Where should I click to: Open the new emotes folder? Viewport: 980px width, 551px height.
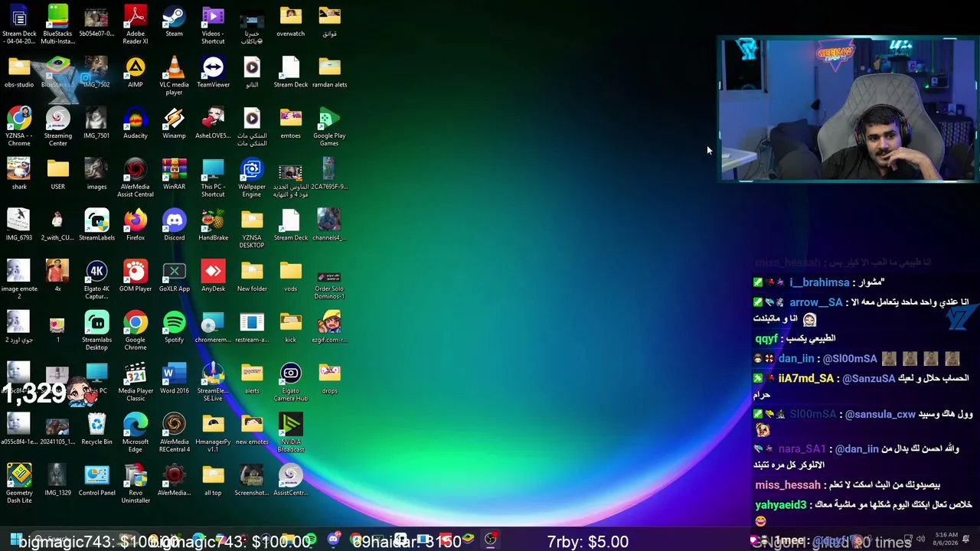[x=252, y=429]
